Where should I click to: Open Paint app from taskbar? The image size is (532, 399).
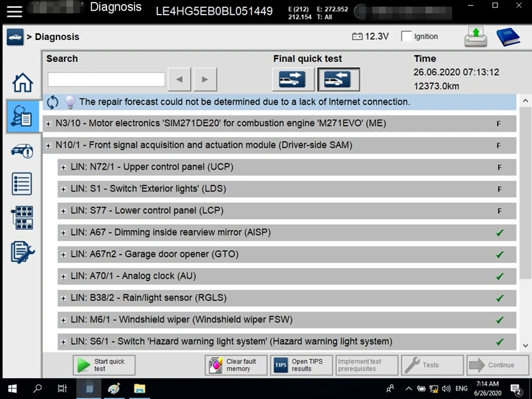point(114,389)
